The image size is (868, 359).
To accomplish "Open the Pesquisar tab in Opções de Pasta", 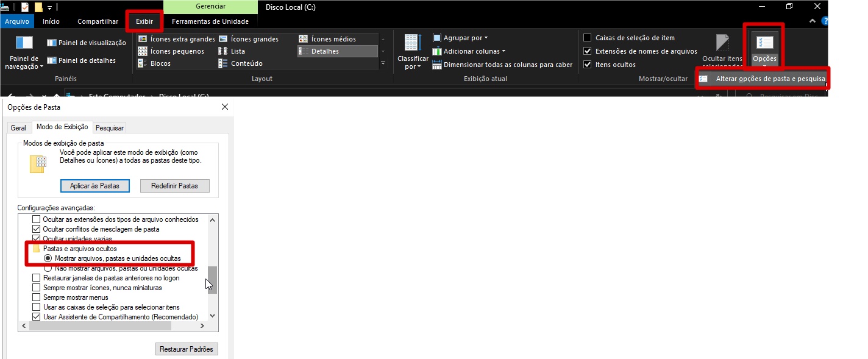I will pos(110,128).
